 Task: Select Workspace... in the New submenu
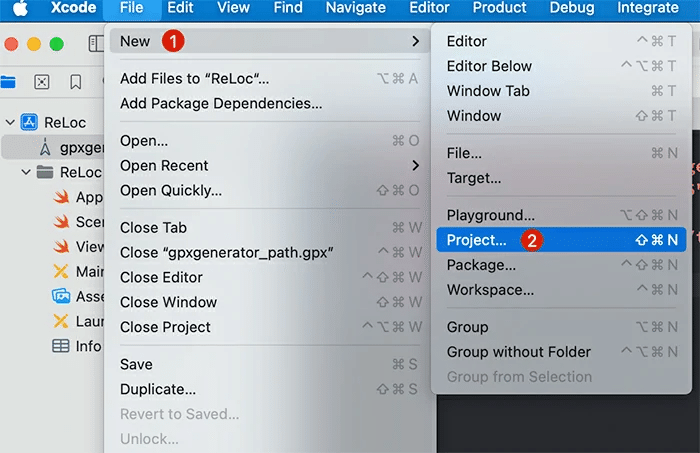[490, 290]
